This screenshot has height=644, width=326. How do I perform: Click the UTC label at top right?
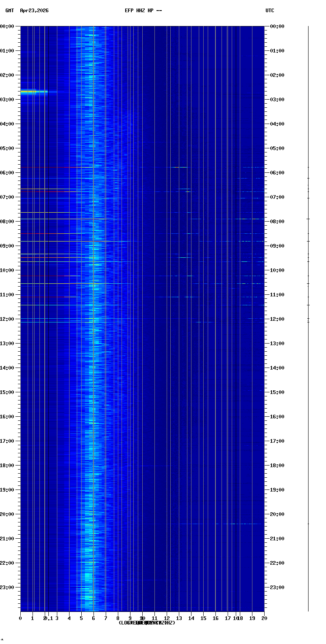[269, 11]
